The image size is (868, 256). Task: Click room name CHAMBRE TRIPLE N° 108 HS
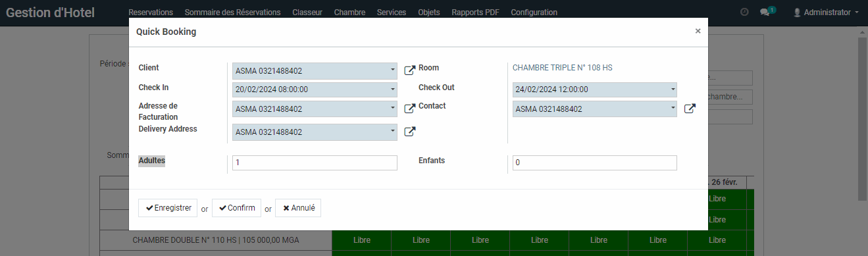563,68
